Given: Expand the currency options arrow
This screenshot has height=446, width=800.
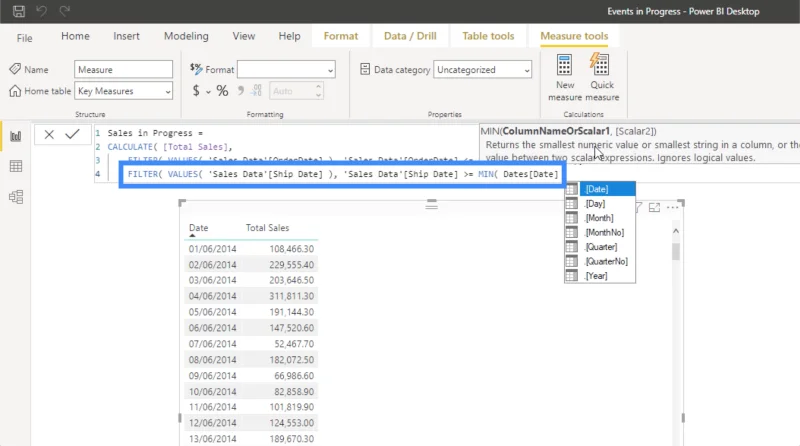Looking at the screenshot, I should pyautogui.click(x=208, y=92).
